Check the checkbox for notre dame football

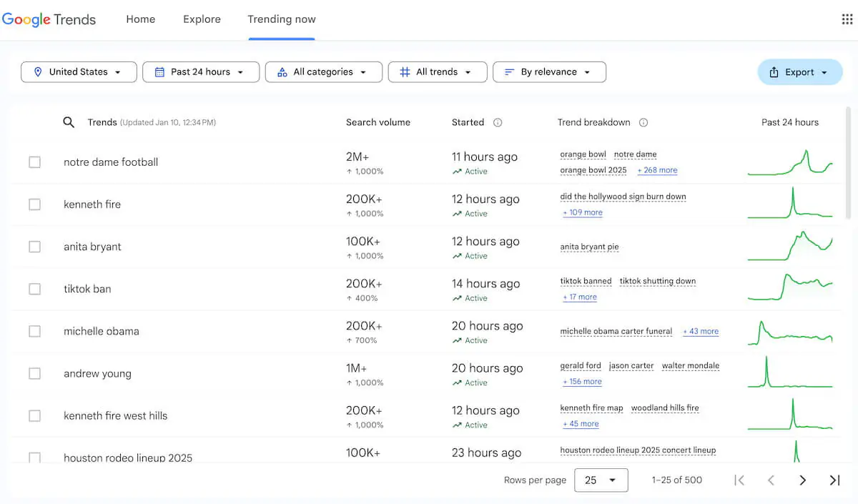pyautogui.click(x=34, y=162)
